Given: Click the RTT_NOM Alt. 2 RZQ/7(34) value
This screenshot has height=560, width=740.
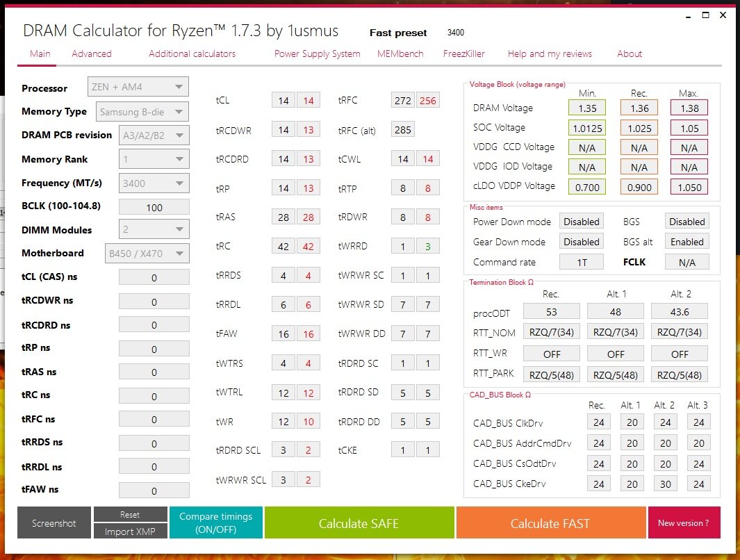Looking at the screenshot, I should pos(680,332).
